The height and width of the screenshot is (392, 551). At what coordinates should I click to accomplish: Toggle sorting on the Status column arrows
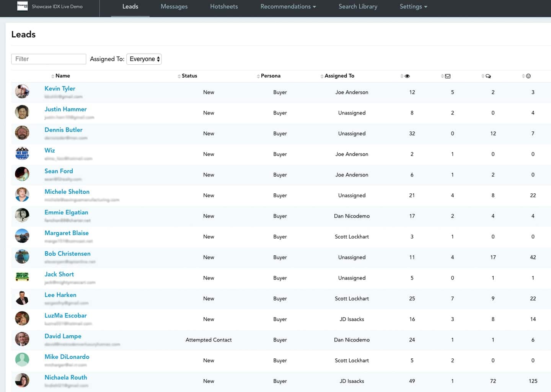tap(180, 76)
